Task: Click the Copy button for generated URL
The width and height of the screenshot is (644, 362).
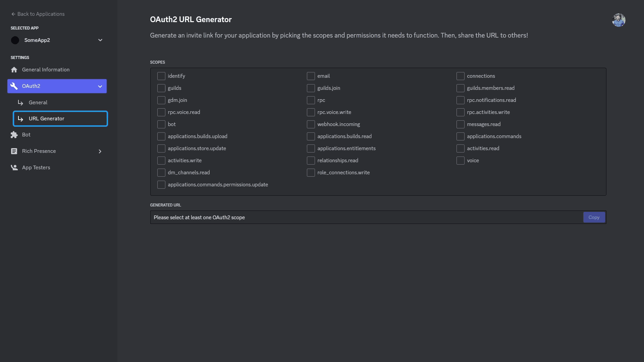Action: (594, 217)
